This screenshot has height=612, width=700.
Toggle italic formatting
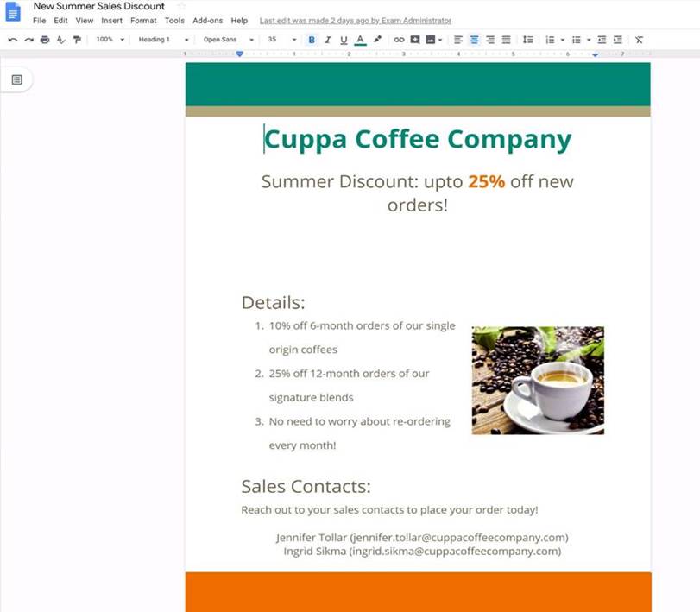(328, 40)
